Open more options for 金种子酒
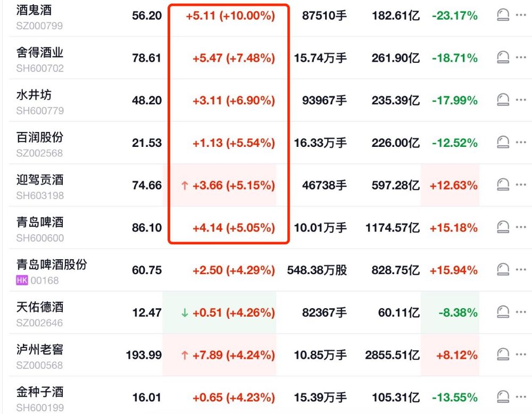 click(x=521, y=397)
